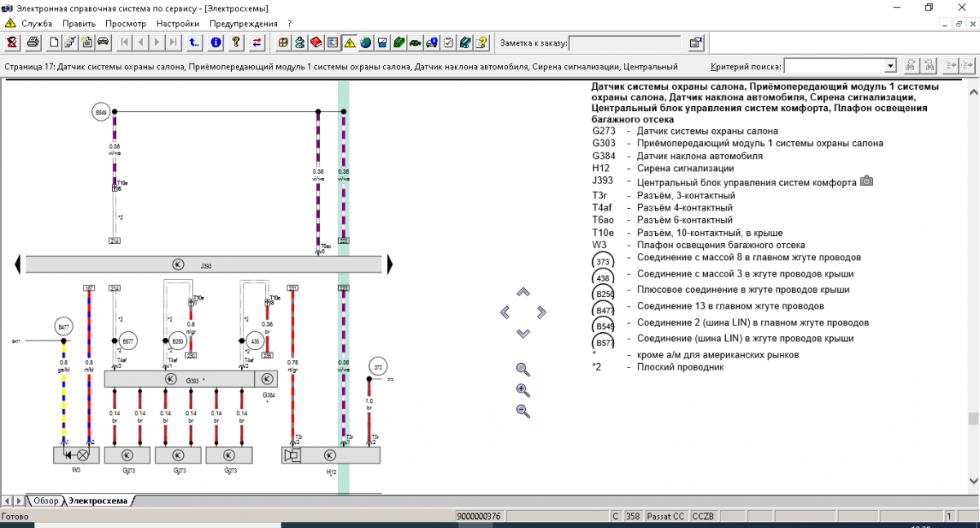Pan the diagram up with the up arrow
Screen dimensions: 980x528
(x=523, y=292)
